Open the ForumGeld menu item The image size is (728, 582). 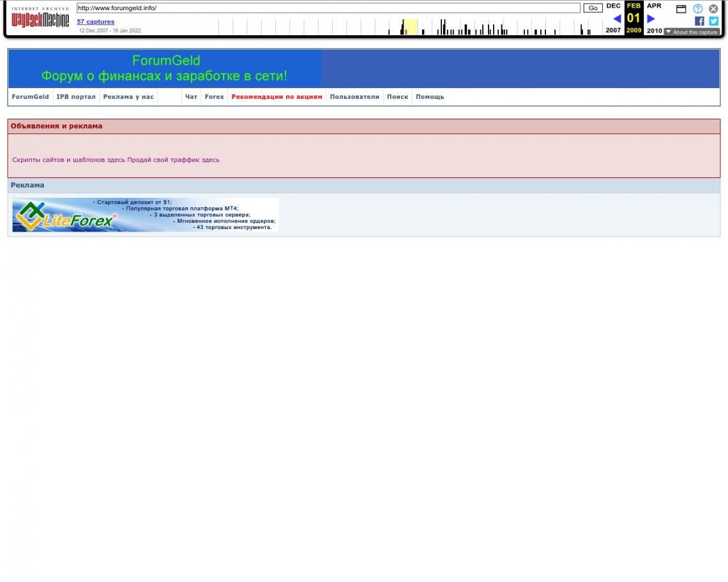pos(30,97)
